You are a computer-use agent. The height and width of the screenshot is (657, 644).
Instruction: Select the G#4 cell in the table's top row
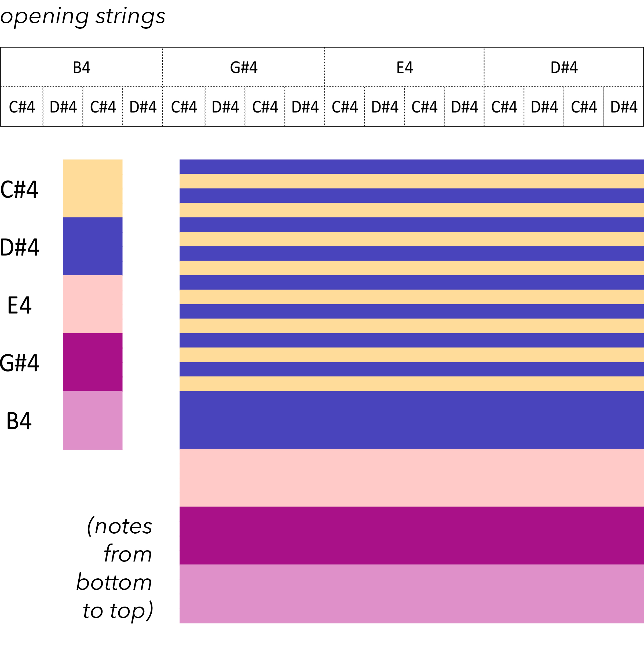pos(244,67)
